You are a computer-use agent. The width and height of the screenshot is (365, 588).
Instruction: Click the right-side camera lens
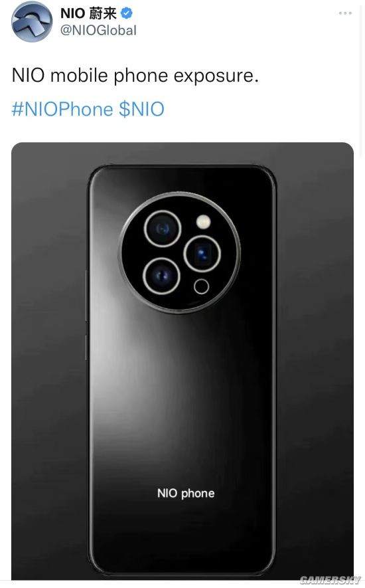(x=202, y=254)
